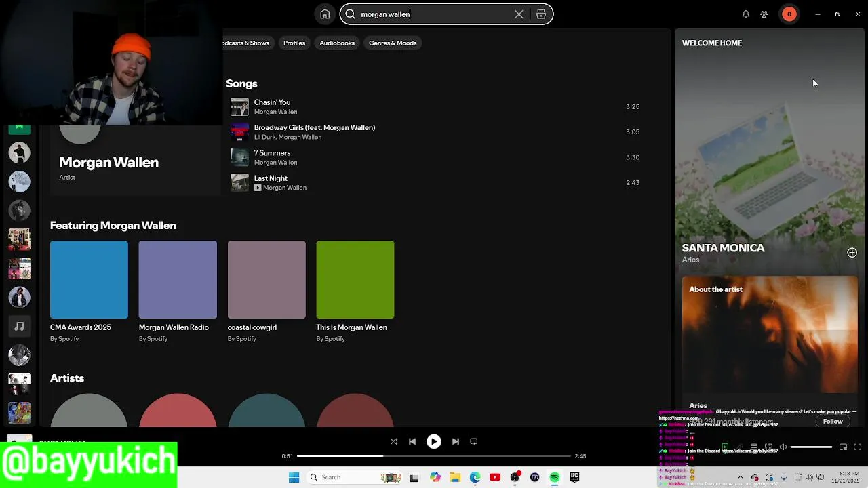Switch to Podcasts & Shows filter
The image size is (868, 488).
tap(247, 43)
